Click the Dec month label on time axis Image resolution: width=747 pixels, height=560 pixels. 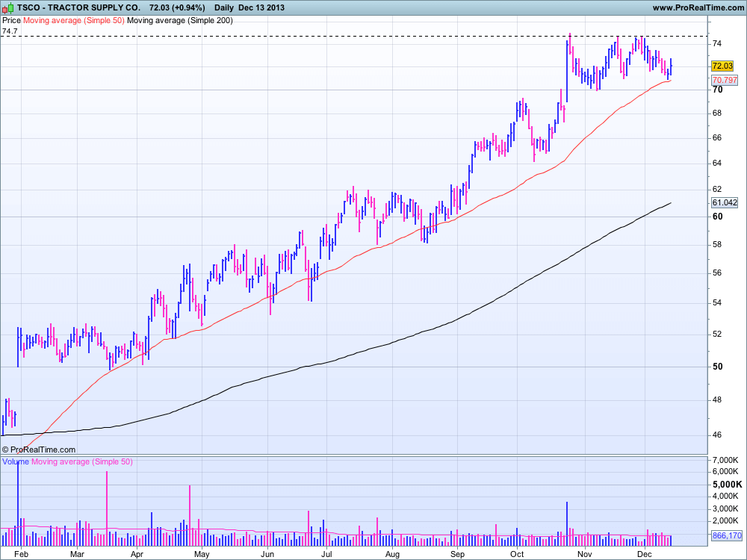point(644,554)
